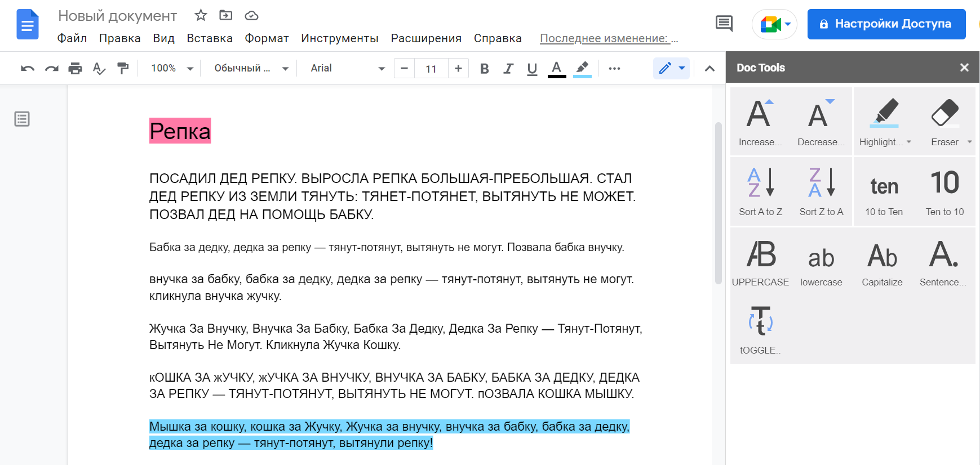The width and height of the screenshot is (980, 465).
Task: Start a Google Meet call
Action: [x=774, y=24]
